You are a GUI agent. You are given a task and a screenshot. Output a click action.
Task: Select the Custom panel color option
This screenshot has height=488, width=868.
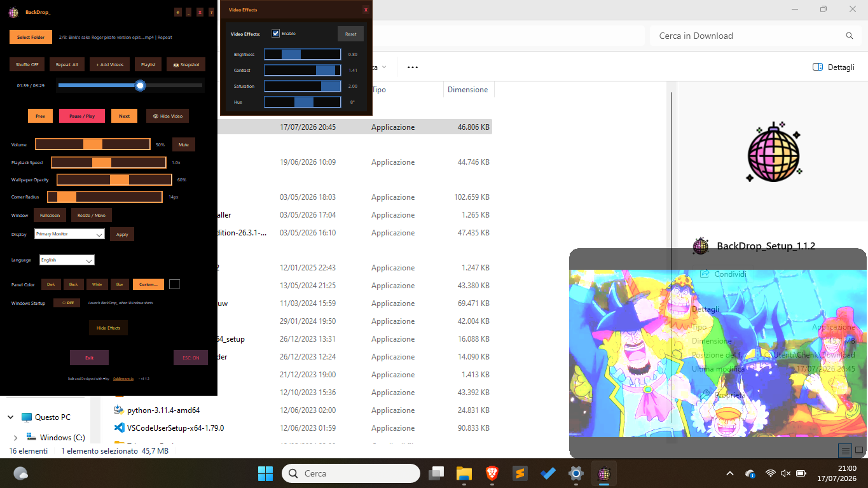pos(148,284)
